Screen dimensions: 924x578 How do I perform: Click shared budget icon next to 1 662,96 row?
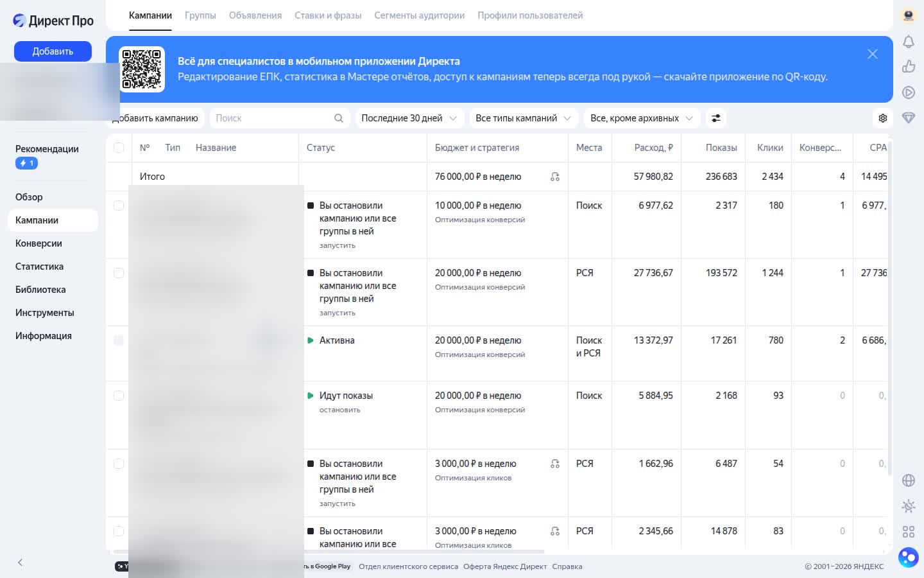pos(555,464)
